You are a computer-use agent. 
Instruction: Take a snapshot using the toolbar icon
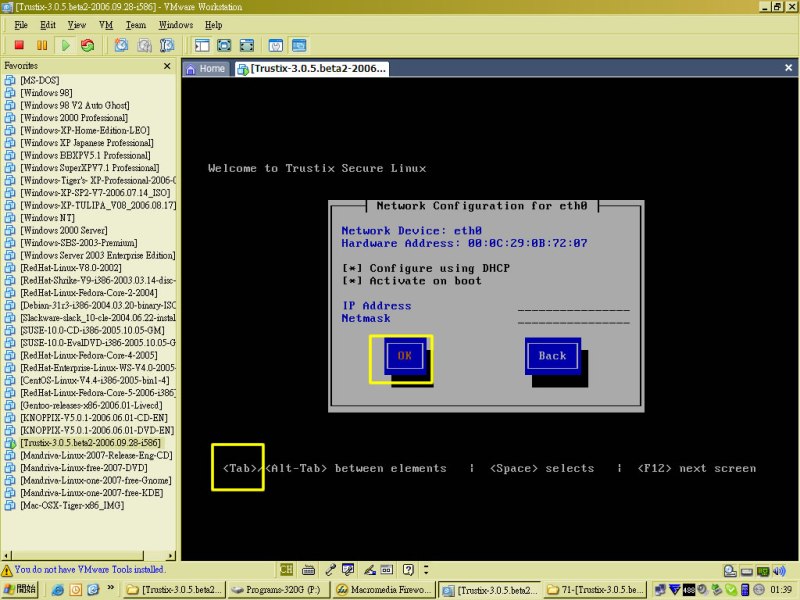pos(121,45)
